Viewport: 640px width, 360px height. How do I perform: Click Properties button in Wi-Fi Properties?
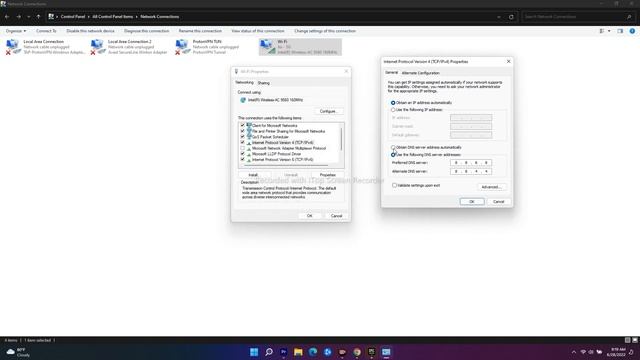(x=327, y=175)
